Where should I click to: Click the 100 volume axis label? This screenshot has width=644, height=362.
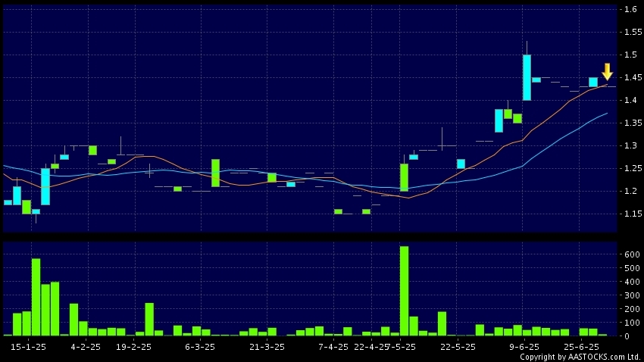point(632,323)
